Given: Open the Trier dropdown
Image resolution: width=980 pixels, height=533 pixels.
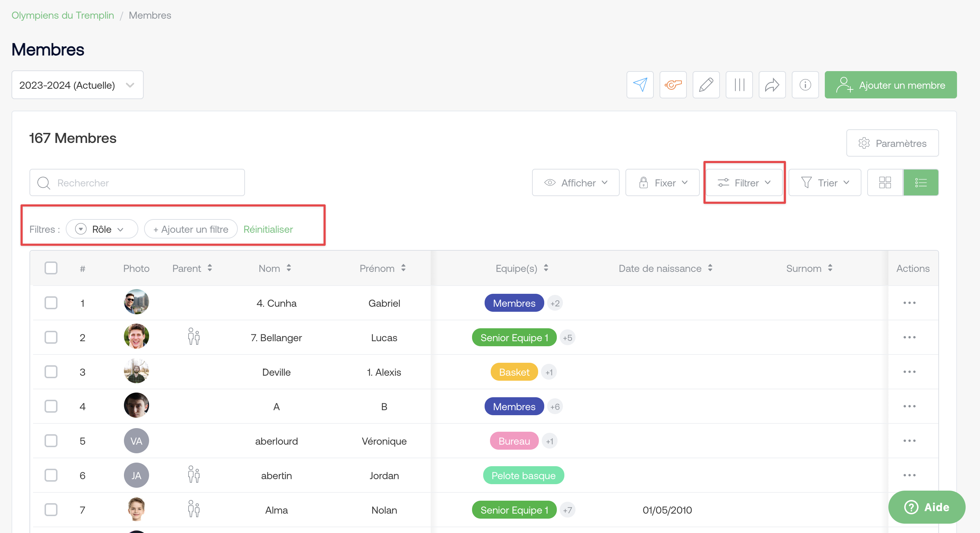Looking at the screenshot, I should [825, 182].
